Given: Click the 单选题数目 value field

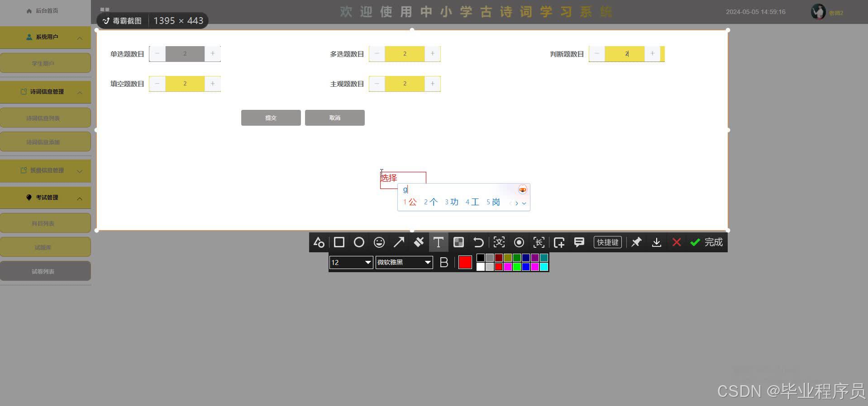Looking at the screenshot, I should point(185,54).
